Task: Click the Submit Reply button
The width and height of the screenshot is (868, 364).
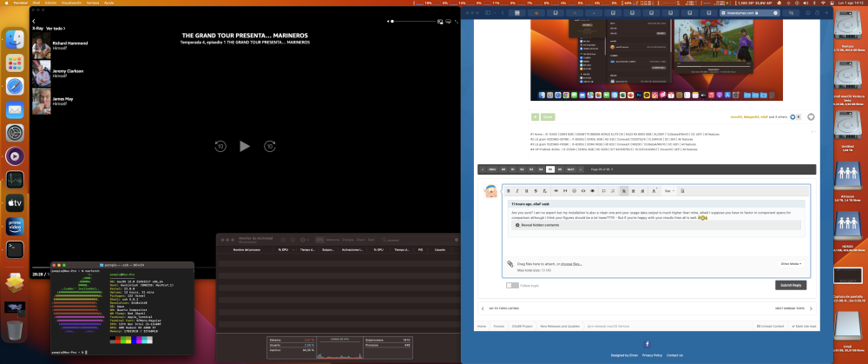Action: tap(791, 285)
